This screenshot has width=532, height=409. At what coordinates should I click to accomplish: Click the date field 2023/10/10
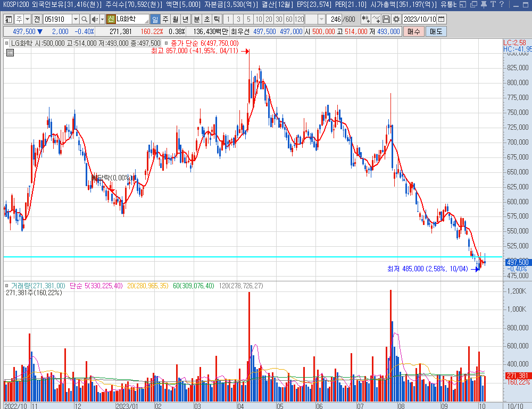(x=420, y=19)
